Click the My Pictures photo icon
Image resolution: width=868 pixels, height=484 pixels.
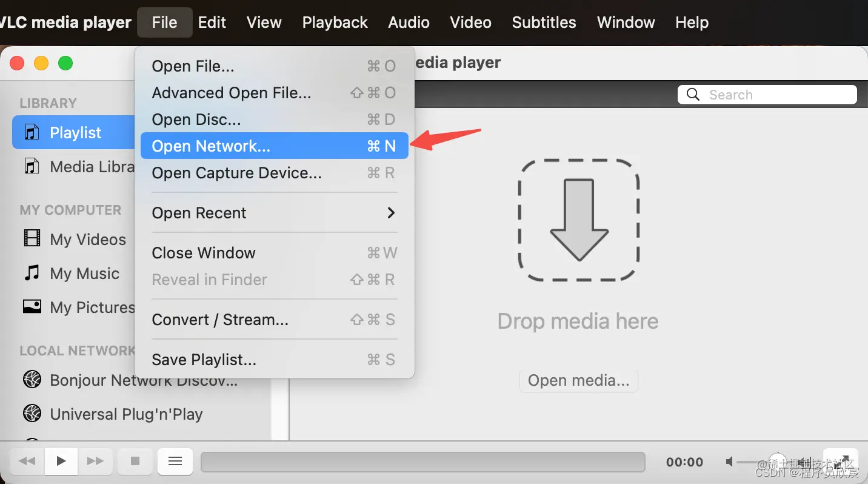(32, 306)
